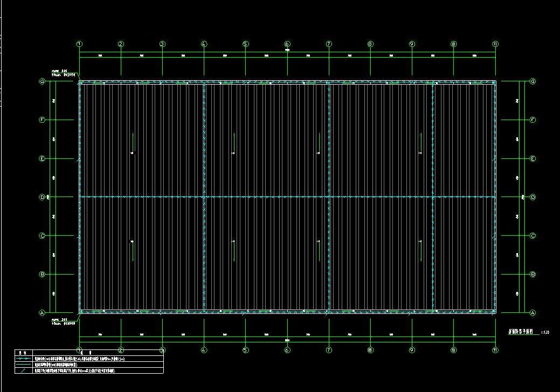Select grid bubble E on the right side

click(533, 159)
